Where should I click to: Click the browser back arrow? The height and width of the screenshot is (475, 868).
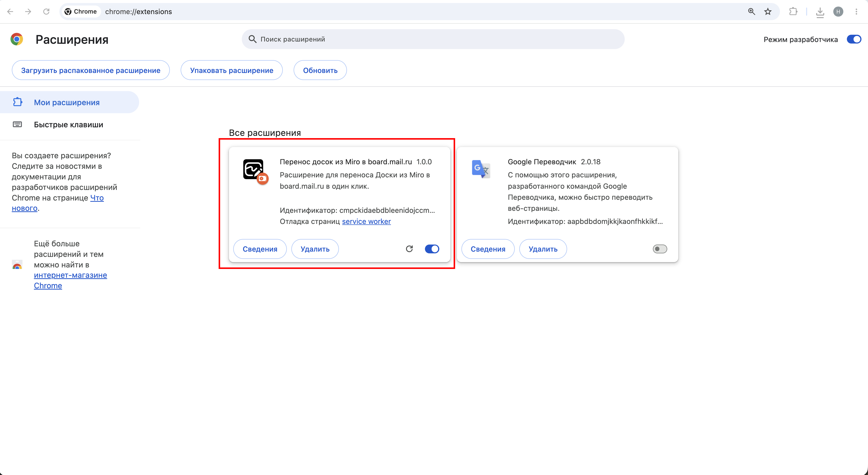point(10,12)
